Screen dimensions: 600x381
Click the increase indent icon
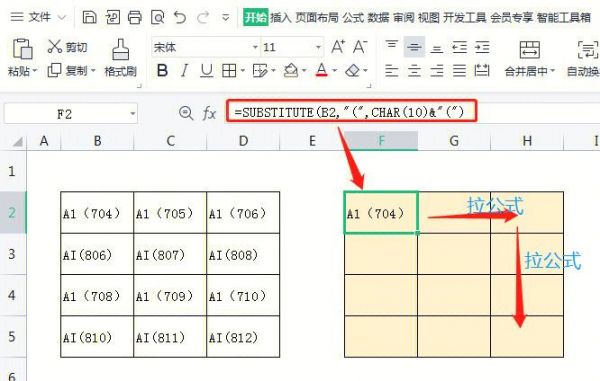pos(482,47)
